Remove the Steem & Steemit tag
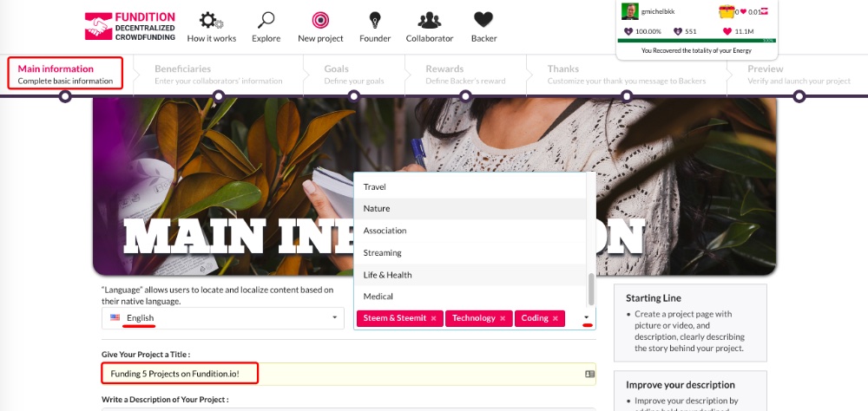The height and width of the screenshot is (411, 868). [433, 318]
